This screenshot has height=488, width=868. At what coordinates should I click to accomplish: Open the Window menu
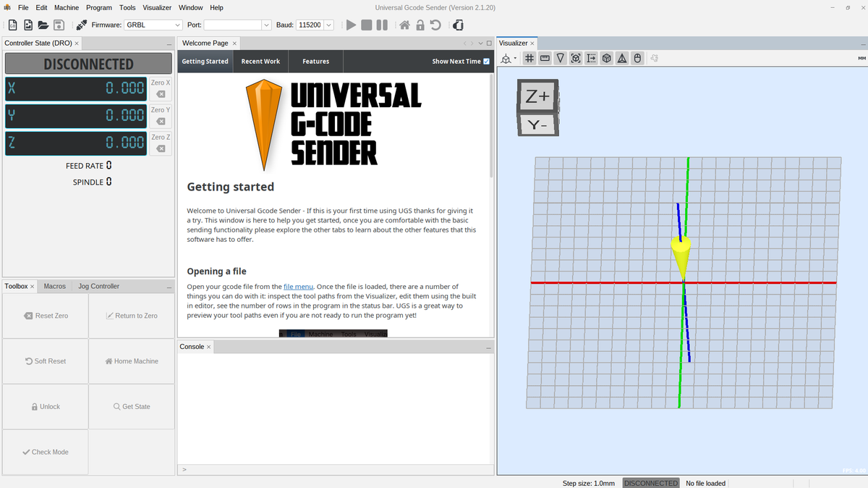tap(191, 7)
